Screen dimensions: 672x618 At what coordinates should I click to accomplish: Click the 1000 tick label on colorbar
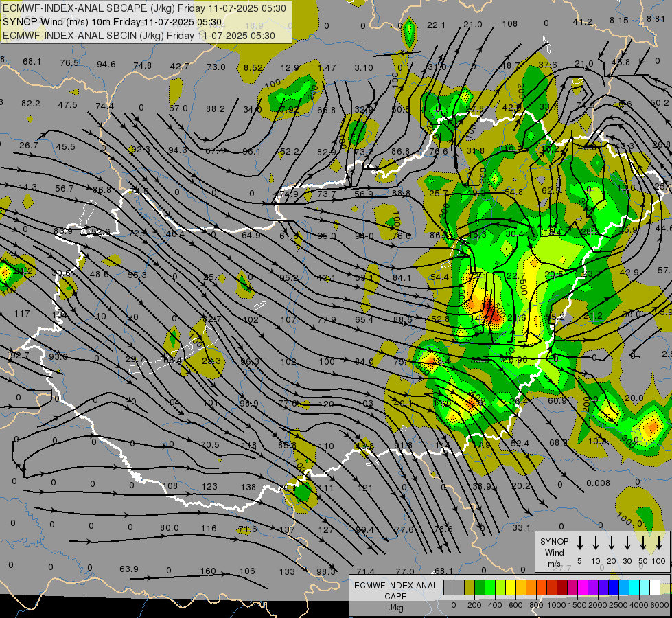[x=556, y=605]
